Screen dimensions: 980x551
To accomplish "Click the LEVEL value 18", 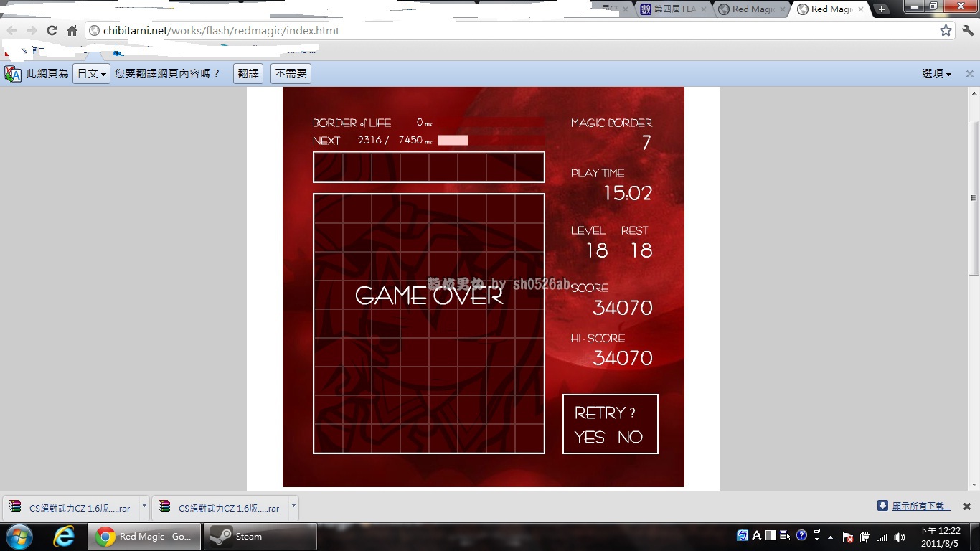I will pos(597,250).
